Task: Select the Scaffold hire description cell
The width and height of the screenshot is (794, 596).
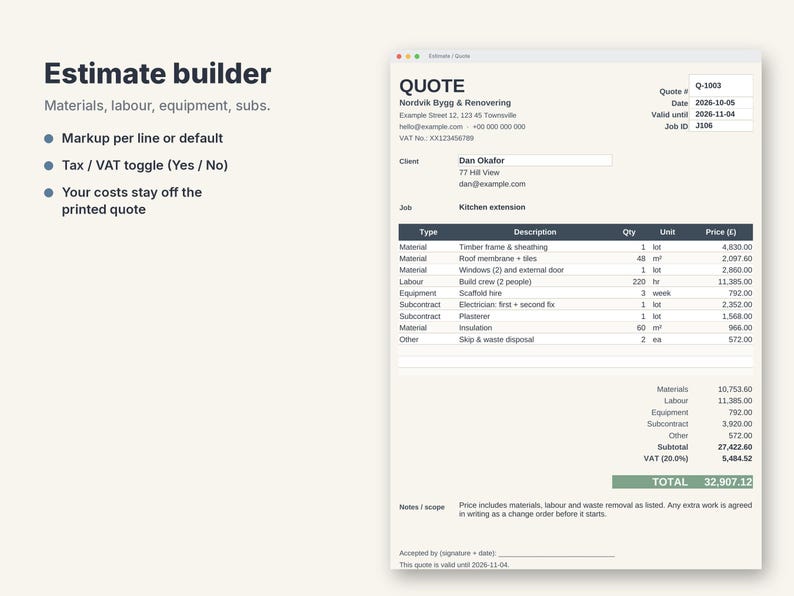Action: pos(481,293)
